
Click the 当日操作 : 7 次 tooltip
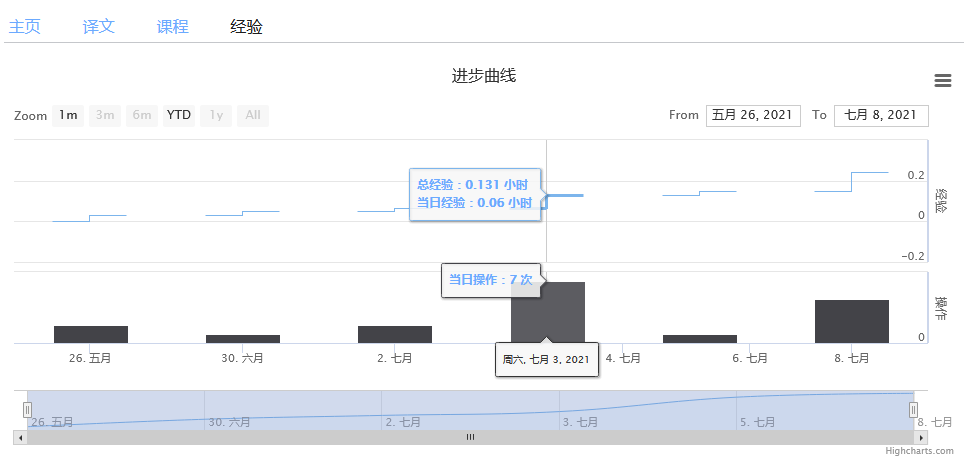pyautogui.click(x=491, y=280)
